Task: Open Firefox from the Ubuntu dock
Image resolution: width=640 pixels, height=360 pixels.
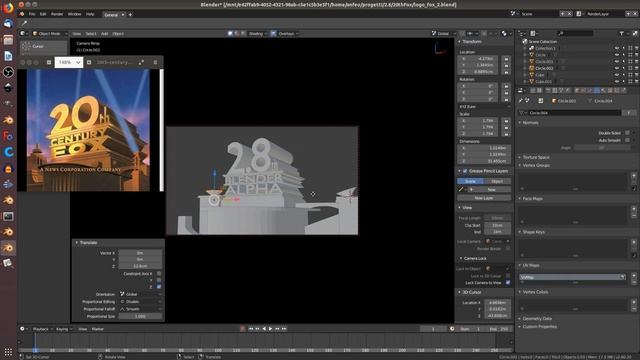Action: click(8, 8)
